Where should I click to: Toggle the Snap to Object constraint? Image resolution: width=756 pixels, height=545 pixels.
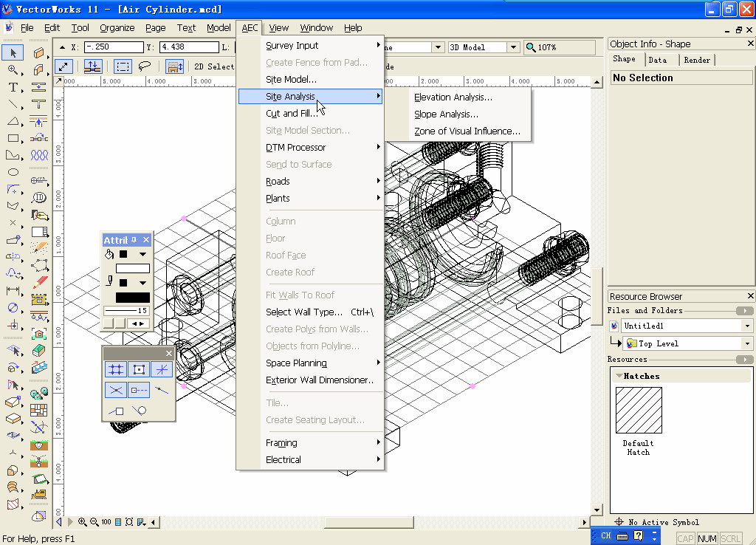(139, 369)
